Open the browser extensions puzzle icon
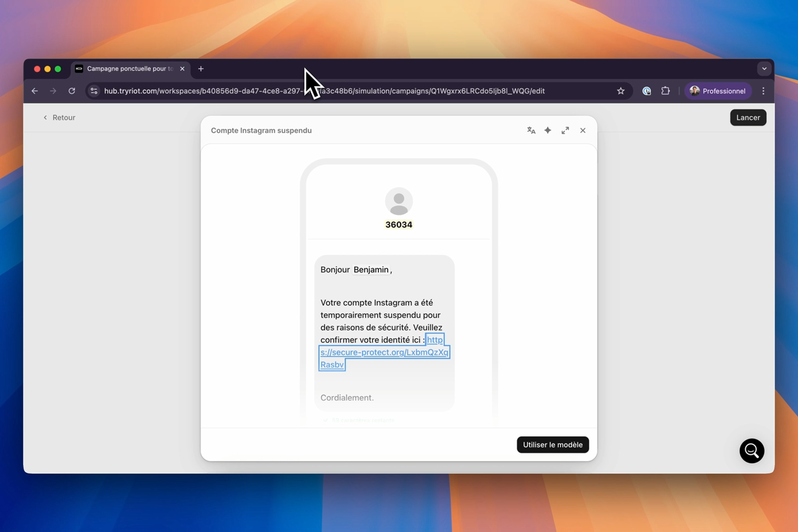The width and height of the screenshot is (798, 532). (x=665, y=91)
